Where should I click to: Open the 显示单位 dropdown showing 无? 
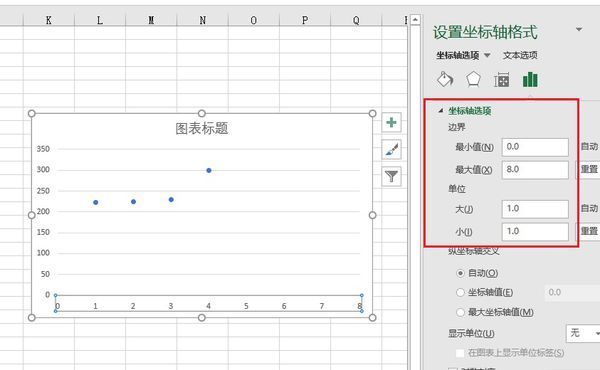pos(583,333)
